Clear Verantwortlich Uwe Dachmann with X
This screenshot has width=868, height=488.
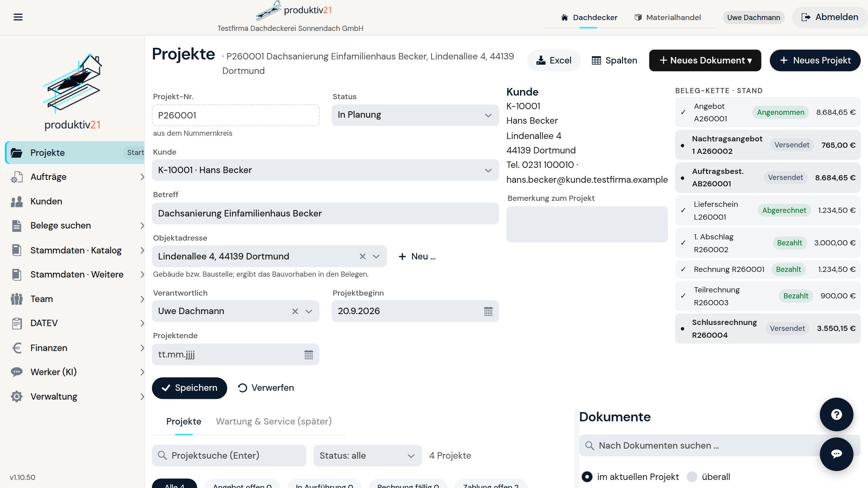295,311
